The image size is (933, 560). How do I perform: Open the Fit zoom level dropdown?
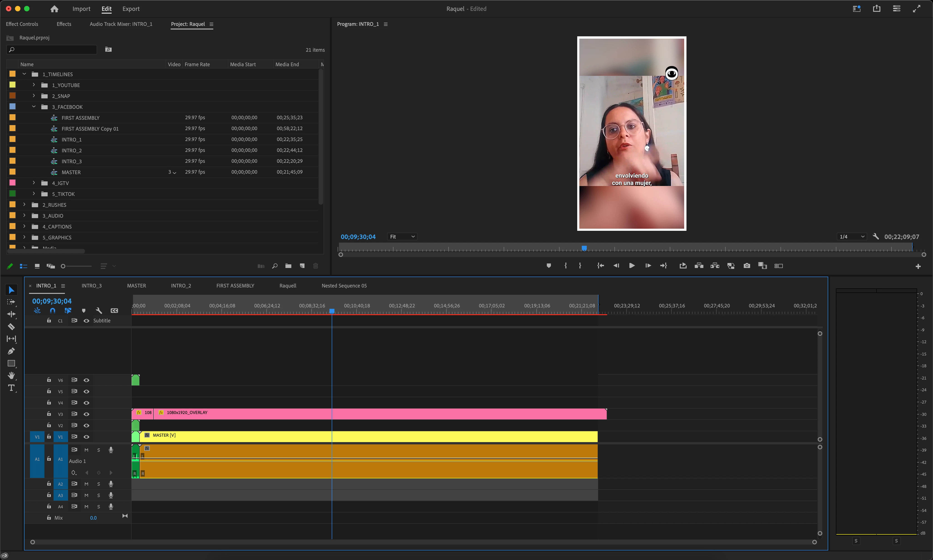coord(402,237)
